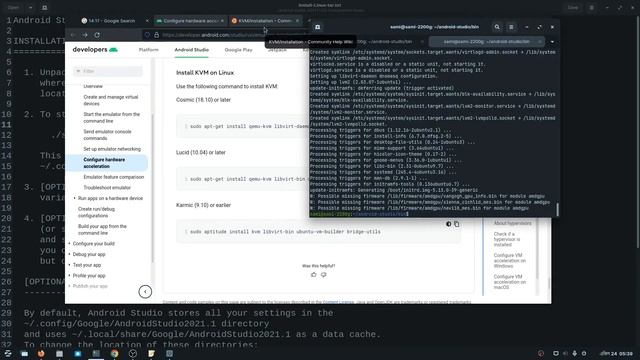Switch to Configure hardware acceleration tab
The width and height of the screenshot is (640, 360).
[190, 21]
